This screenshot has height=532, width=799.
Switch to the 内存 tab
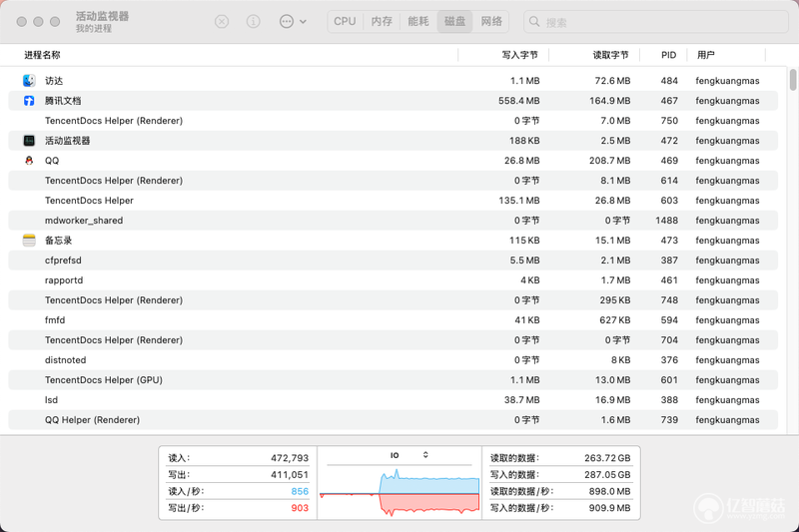pos(382,21)
